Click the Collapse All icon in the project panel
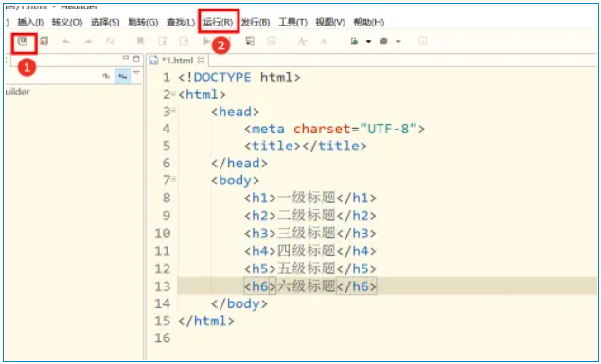 107,77
